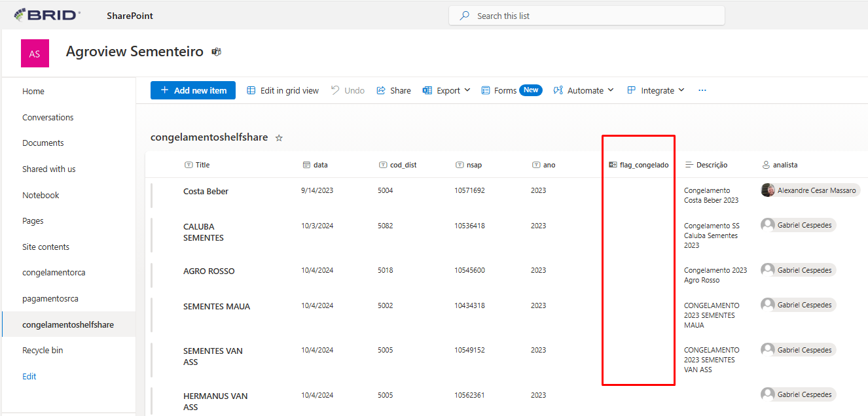Click date cell 9/14/2023

[x=317, y=191]
